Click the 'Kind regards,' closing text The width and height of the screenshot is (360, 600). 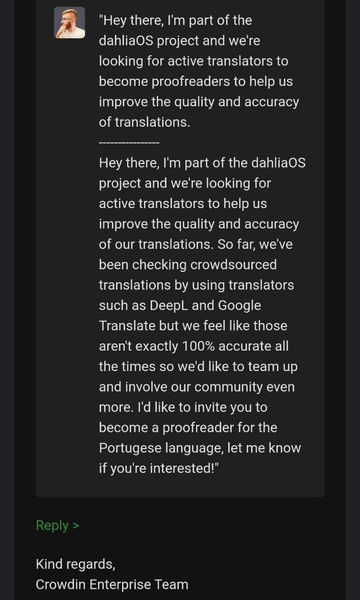point(75,564)
